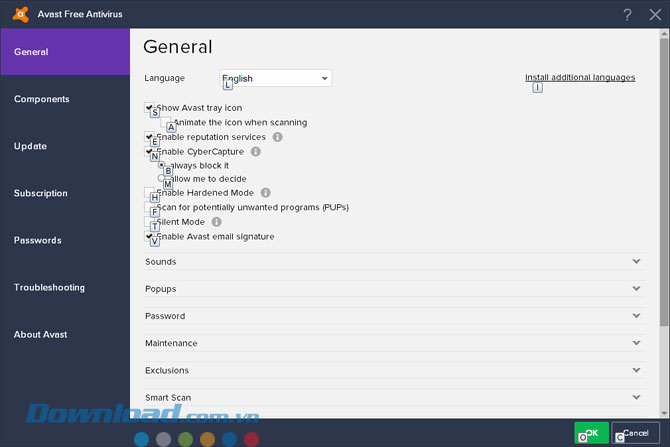The width and height of the screenshot is (670, 447).
Task: Show info for Enable reputation services
Action: tap(278, 137)
